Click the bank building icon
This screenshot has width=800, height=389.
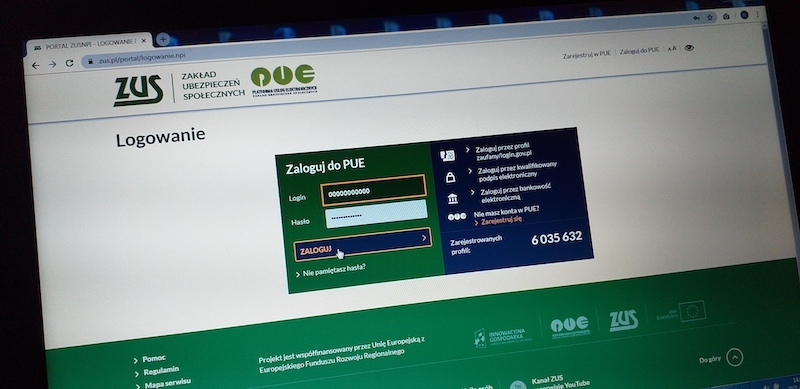[453, 199]
